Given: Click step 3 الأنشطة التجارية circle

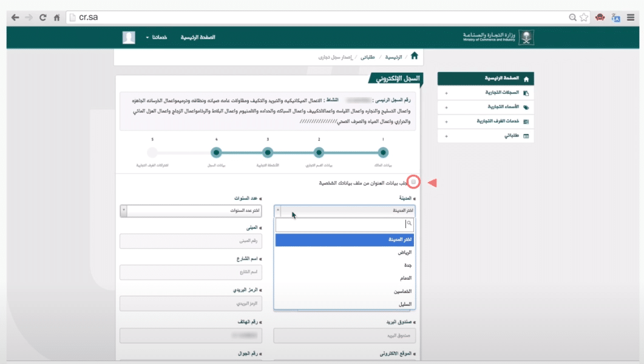Looking at the screenshot, I should click(268, 153).
